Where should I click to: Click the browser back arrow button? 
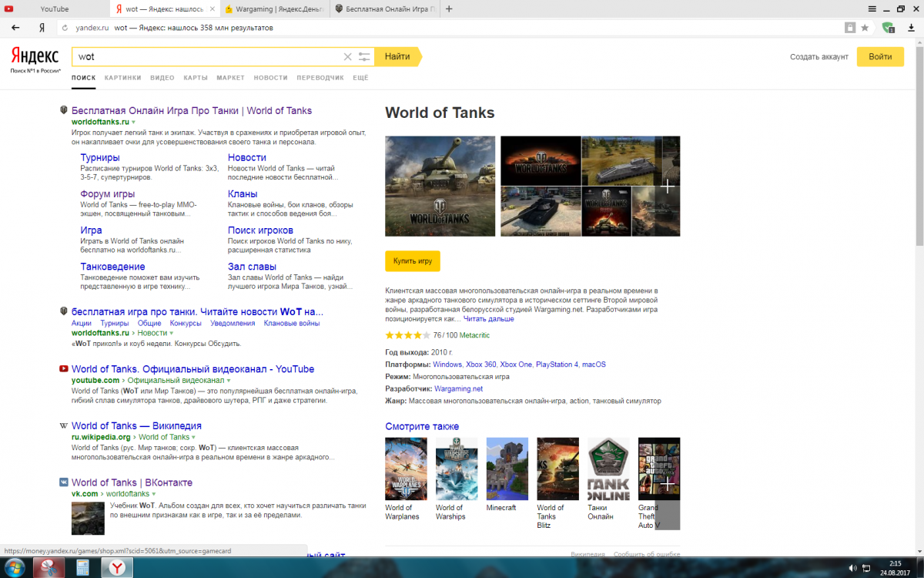point(15,28)
